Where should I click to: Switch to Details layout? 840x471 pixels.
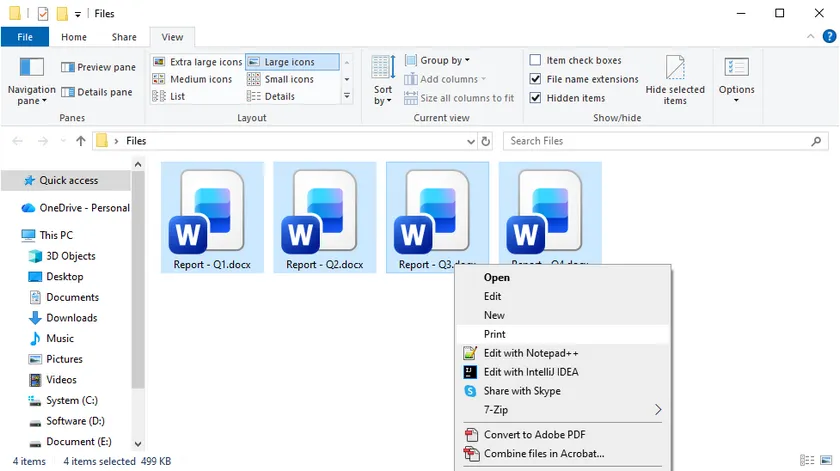click(271, 96)
